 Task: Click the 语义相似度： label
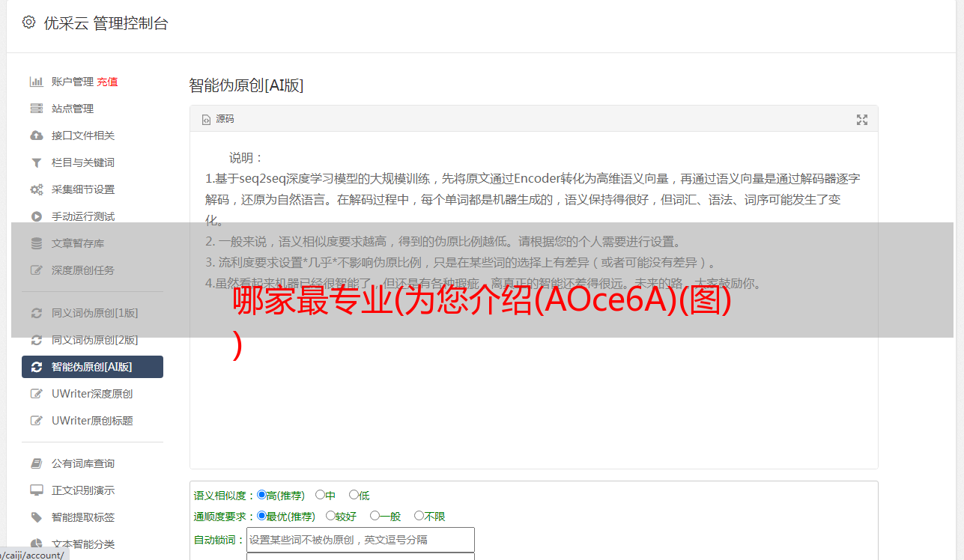[225, 496]
